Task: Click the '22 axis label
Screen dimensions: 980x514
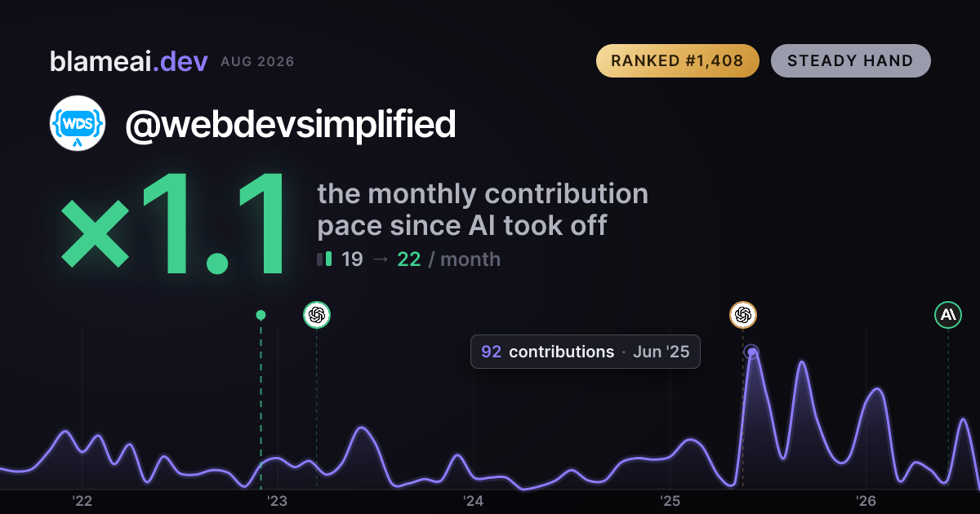Action: 82,501
